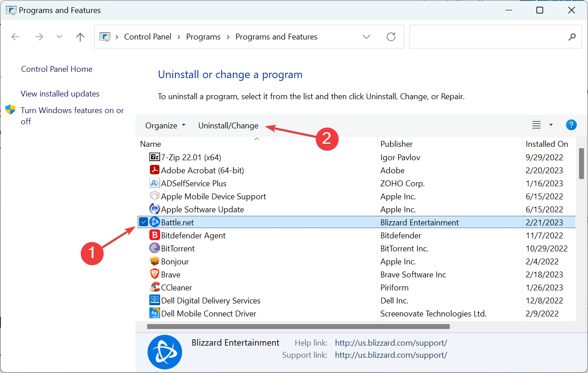This screenshot has height=373, width=588.
Task: Click the BitTorrent program icon
Action: point(154,248)
